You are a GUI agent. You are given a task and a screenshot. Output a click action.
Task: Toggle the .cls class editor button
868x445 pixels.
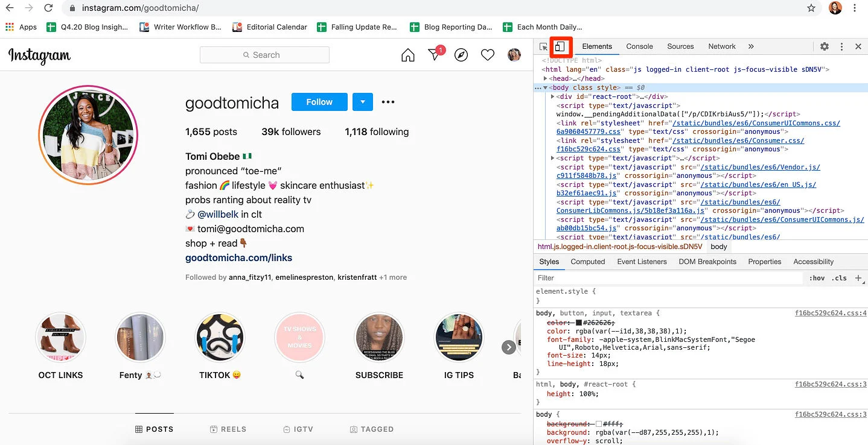point(839,278)
